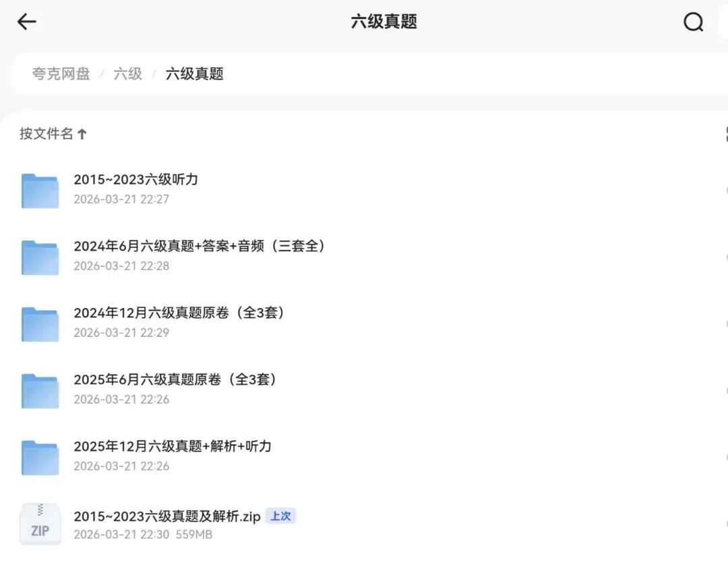
Task: Open folder icon for 2025年12月六级真题+解析+听力
Action: tap(40, 457)
